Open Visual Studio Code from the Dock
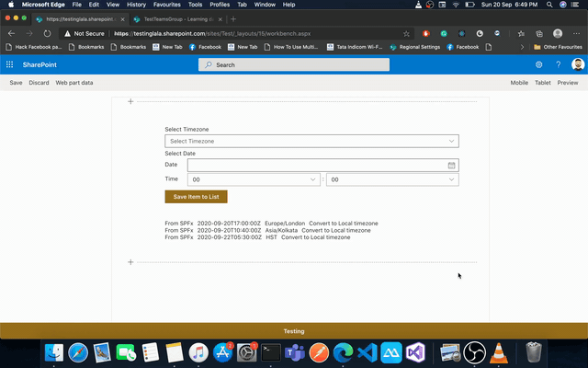Viewport: 588px width, 368px height. tap(367, 353)
